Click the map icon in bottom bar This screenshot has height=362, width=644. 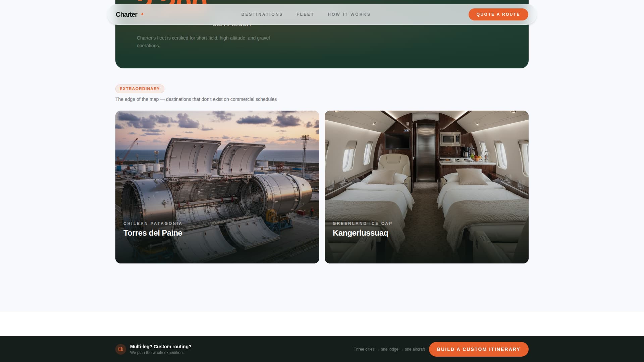point(121,349)
